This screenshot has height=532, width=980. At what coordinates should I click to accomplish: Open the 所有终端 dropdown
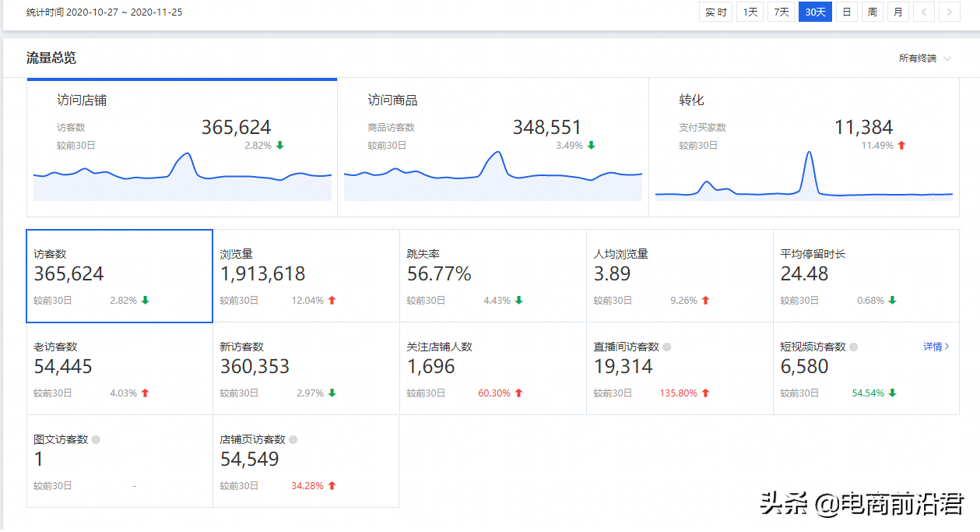925,58
